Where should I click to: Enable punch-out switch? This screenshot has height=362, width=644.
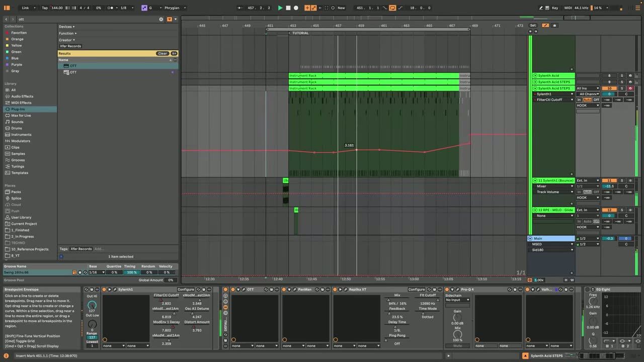[399, 8]
